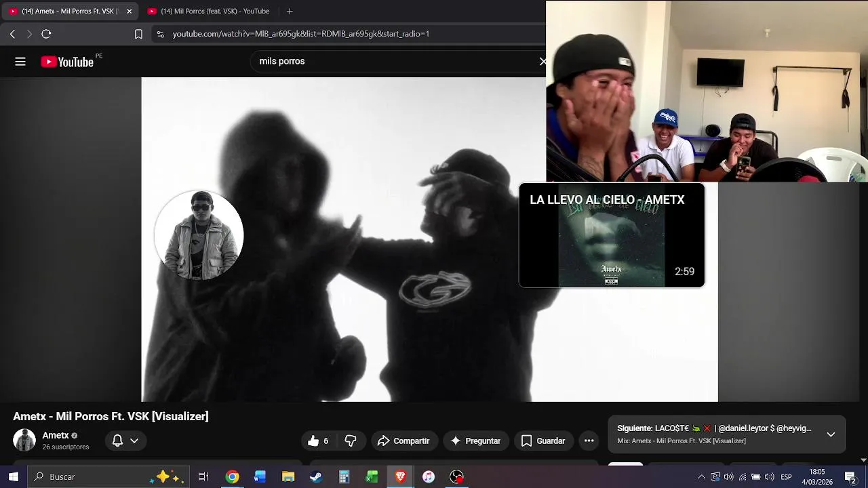Bookmark this page using the bookmark icon
The width and height of the screenshot is (868, 488).
[x=138, y=34]
